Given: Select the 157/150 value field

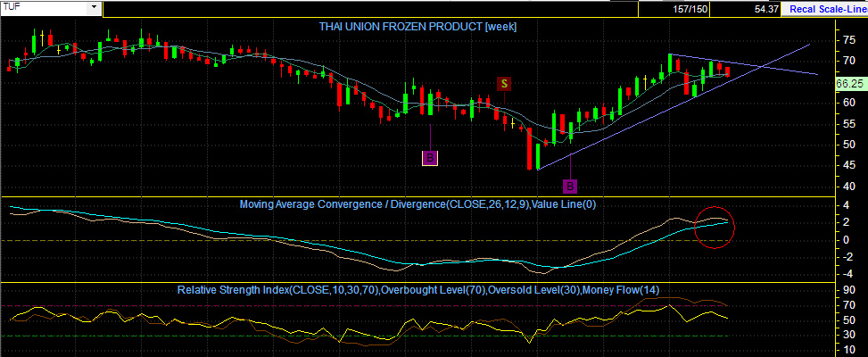Looking at the screenshot, I should (x=674, y=9).
